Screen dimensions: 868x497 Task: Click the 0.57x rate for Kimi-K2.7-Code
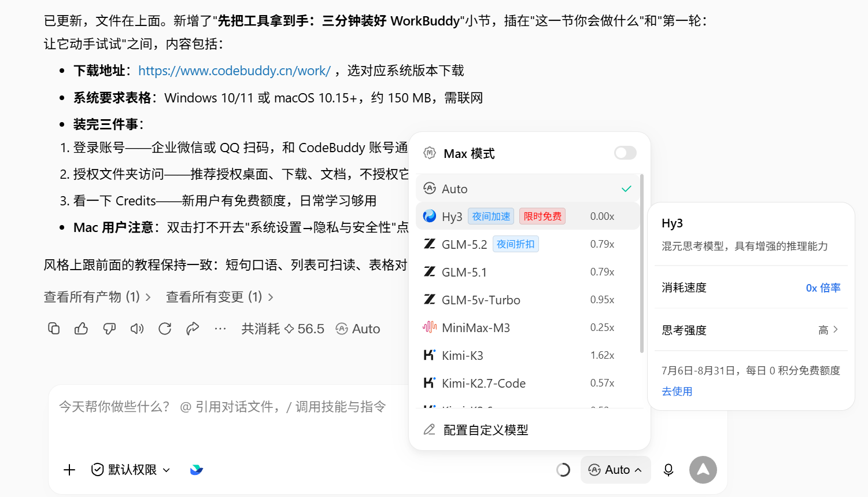602,383
